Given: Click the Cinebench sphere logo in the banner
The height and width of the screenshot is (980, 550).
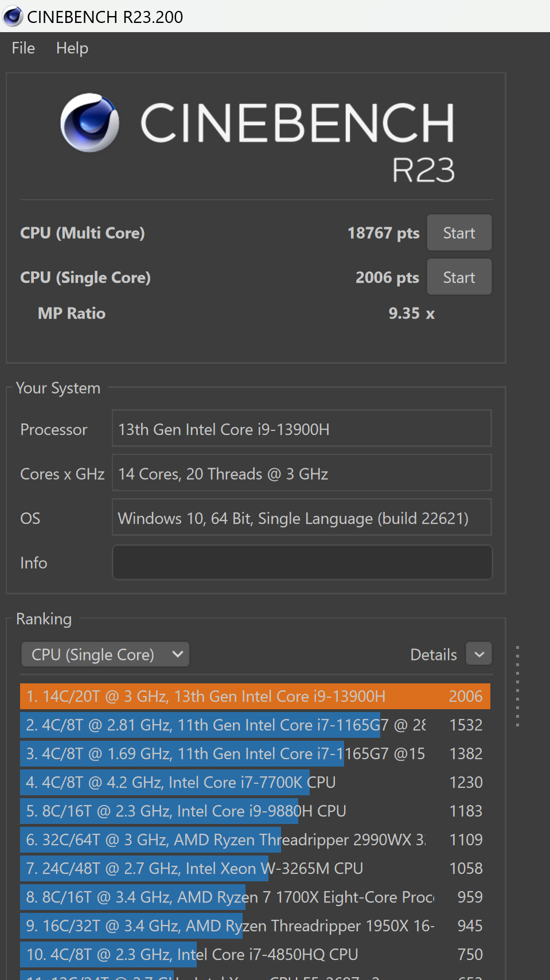Looking at the screenshot, I should tap(90, 123).
